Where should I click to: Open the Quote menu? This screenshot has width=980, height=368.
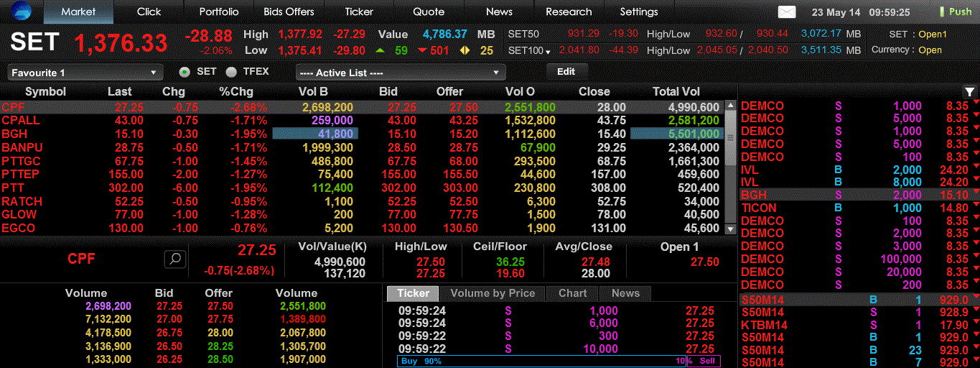[429, 11]
